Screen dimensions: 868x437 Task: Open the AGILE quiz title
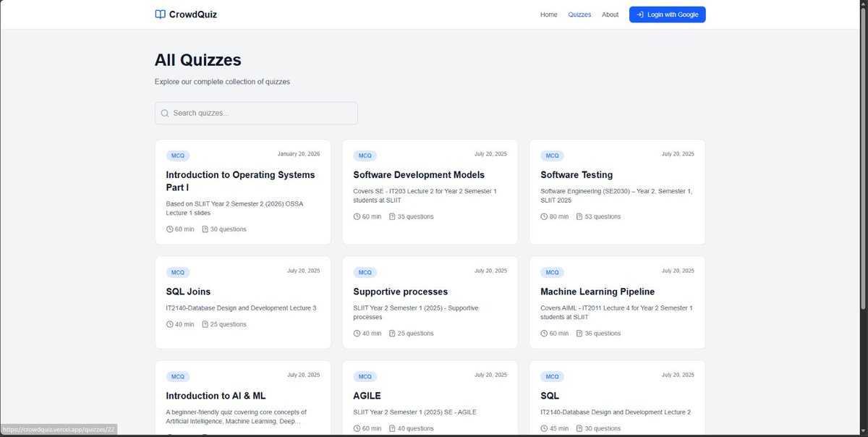[x=367, y=396]
